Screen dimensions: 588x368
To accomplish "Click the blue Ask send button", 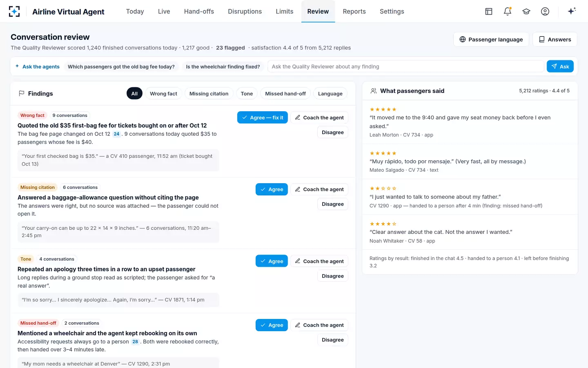I will click(x=560, y=66).
